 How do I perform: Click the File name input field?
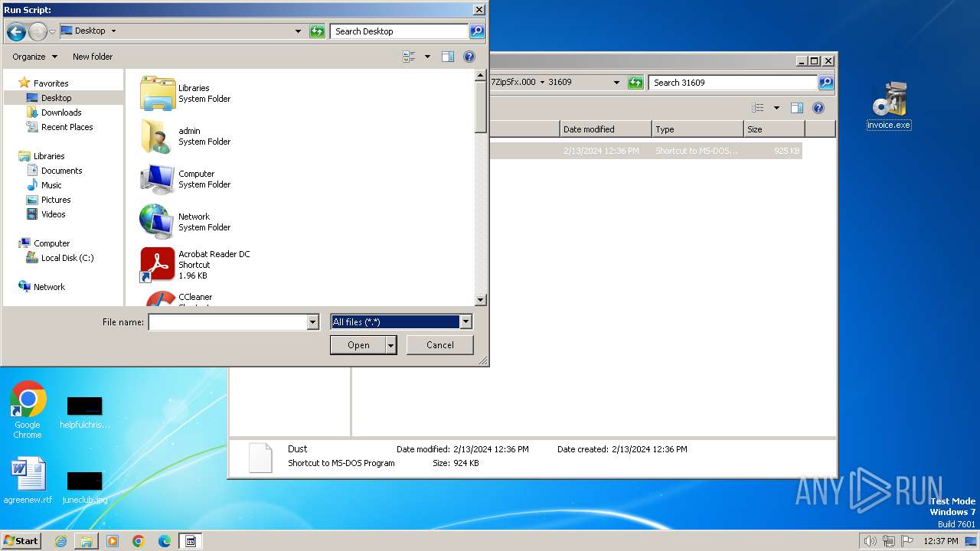tap(227, 322)
